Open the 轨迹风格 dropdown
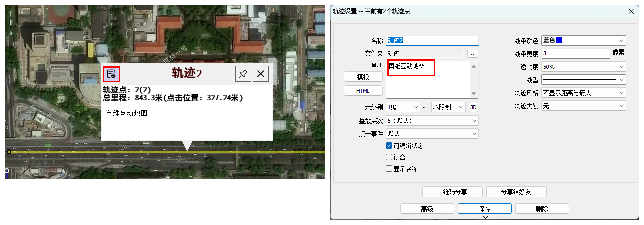 coord(583,93)
